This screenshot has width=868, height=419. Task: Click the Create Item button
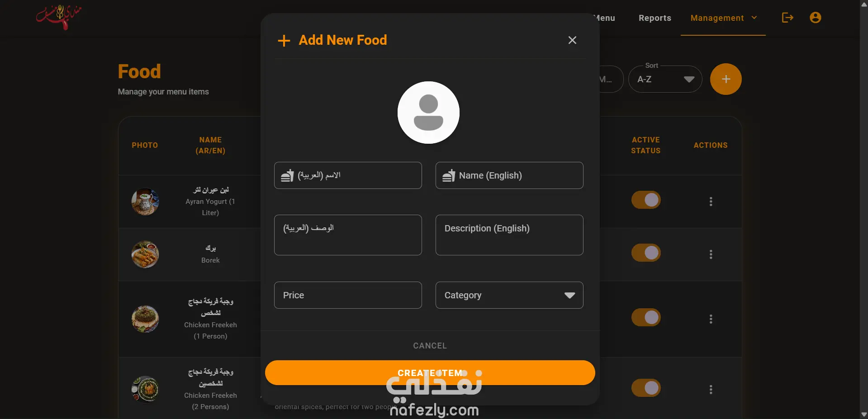(430, 373)
